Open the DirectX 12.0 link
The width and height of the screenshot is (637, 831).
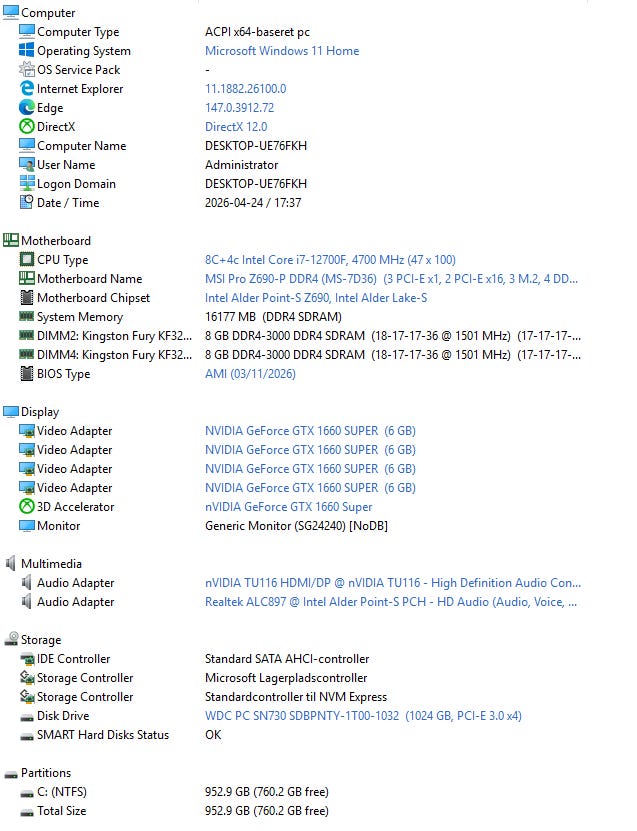pyautogui.click(x=236, y=127)
